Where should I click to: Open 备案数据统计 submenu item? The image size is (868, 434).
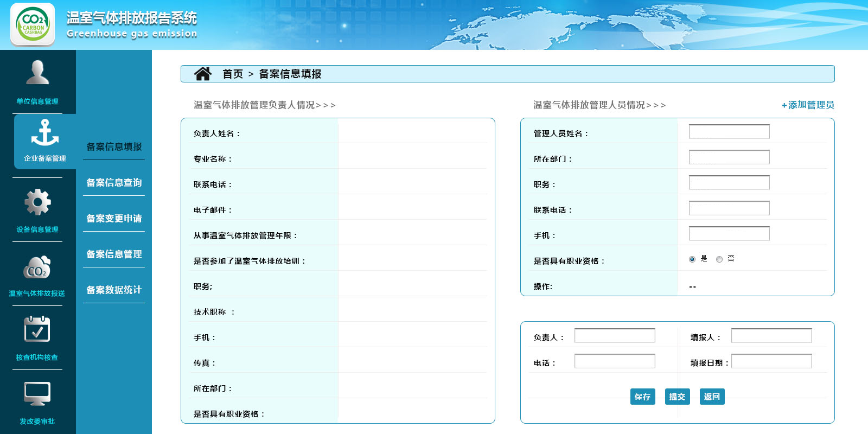[x=114, y=290]
